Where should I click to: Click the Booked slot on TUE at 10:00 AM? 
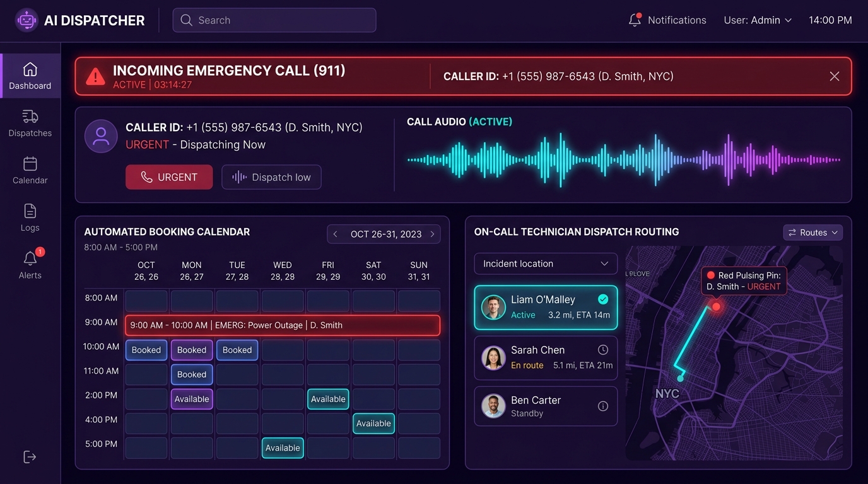pyautogui.click(x=237, y=350)
